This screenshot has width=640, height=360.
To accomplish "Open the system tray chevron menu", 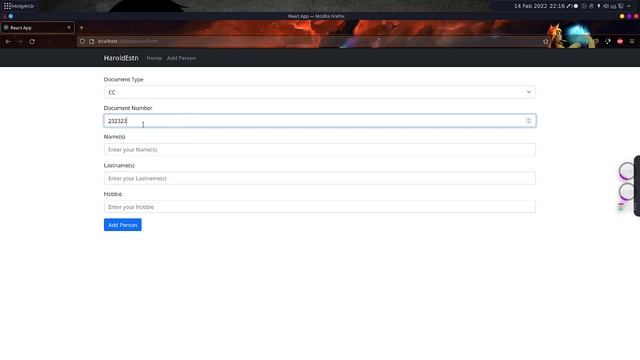I will (x=629, y=6).
